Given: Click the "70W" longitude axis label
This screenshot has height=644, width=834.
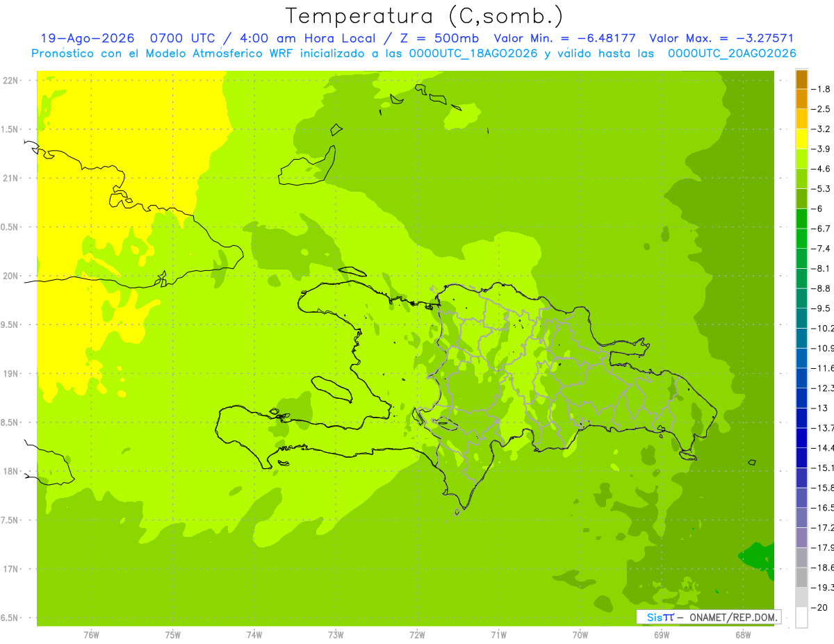Looking at the screenshot, I should point(580,635).
